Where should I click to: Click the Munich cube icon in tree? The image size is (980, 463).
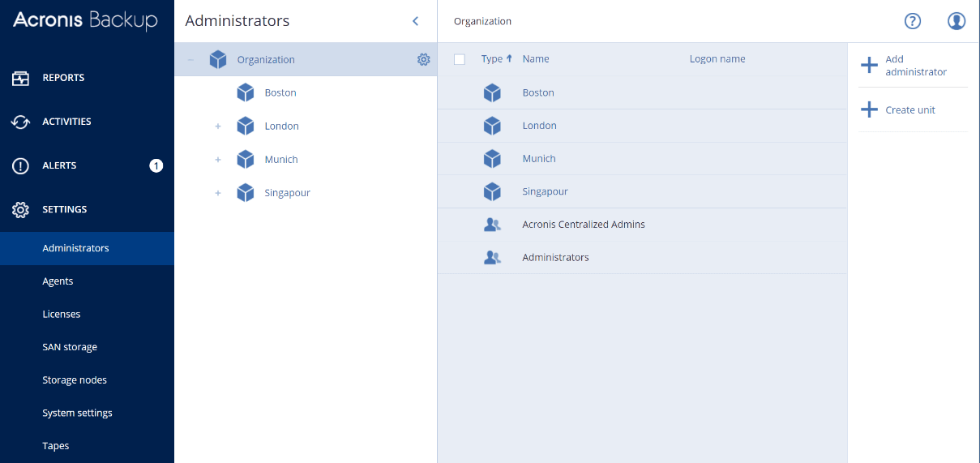point(246,159)
